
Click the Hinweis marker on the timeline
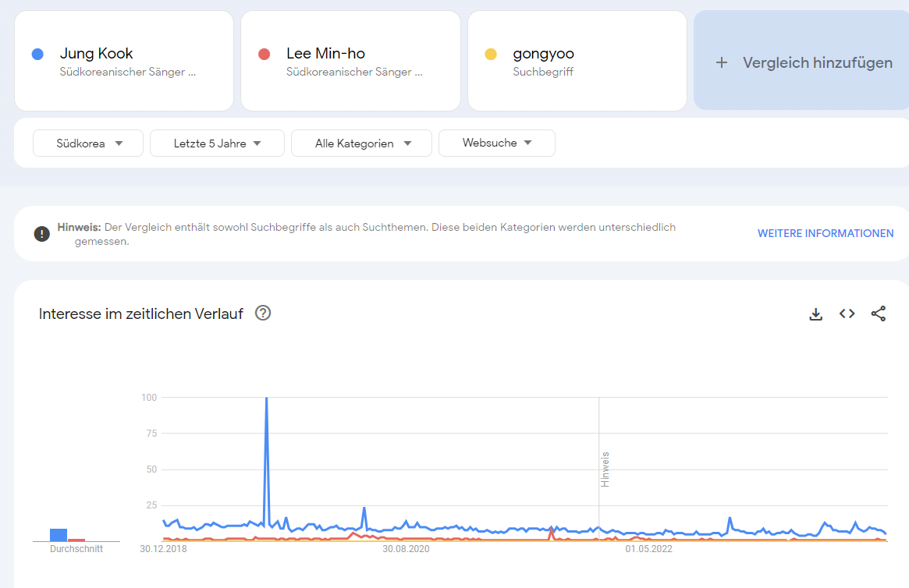point(605,469)
